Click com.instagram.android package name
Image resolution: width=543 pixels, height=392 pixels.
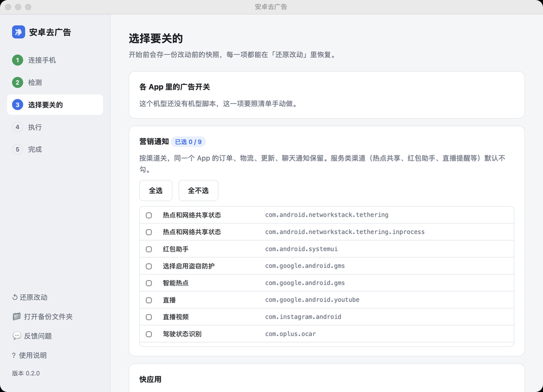coord(303,317)
